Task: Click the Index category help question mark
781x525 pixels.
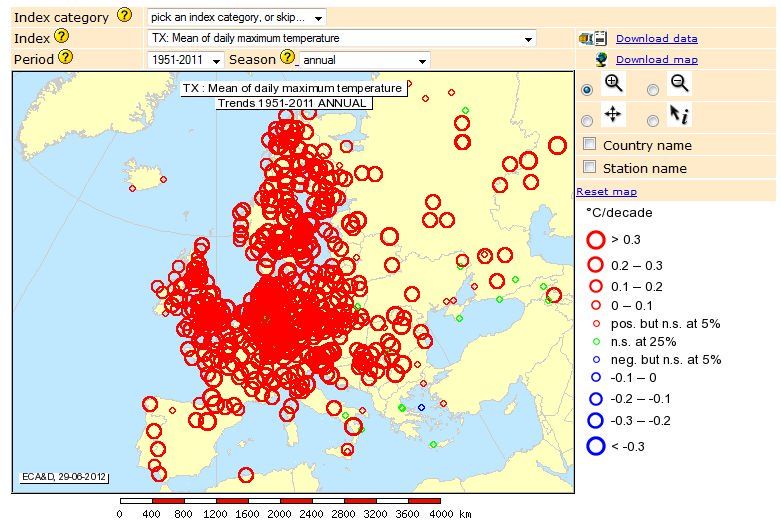Action: [124, 15]
